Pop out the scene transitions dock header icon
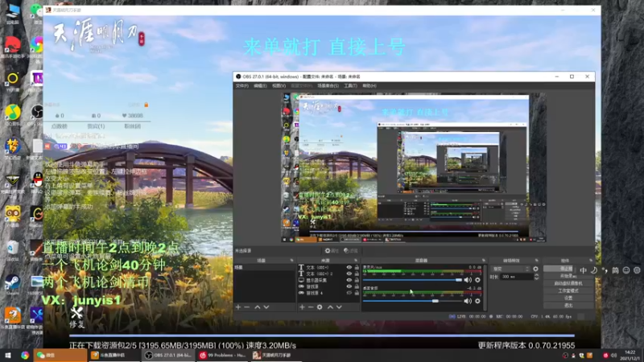 coord(536,260)
